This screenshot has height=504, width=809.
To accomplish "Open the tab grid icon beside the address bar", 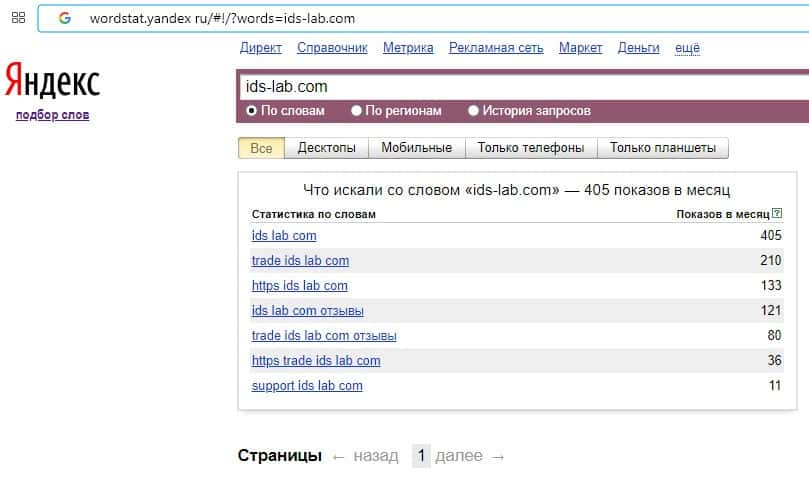I will [x=18, y=18].
